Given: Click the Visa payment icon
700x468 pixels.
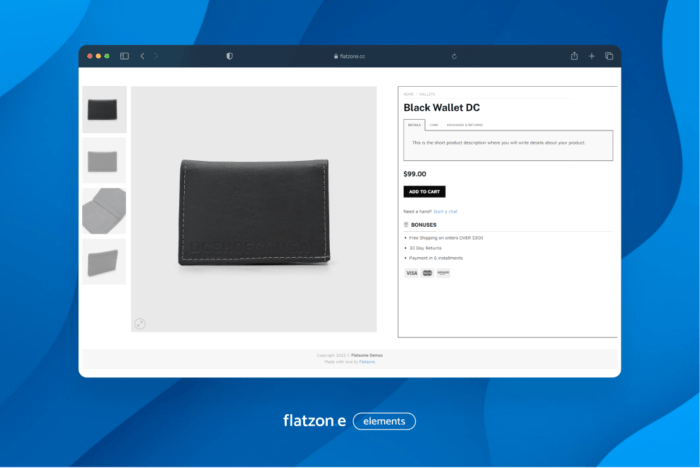Looking at the screenshot, I should (x=411, y=272).
